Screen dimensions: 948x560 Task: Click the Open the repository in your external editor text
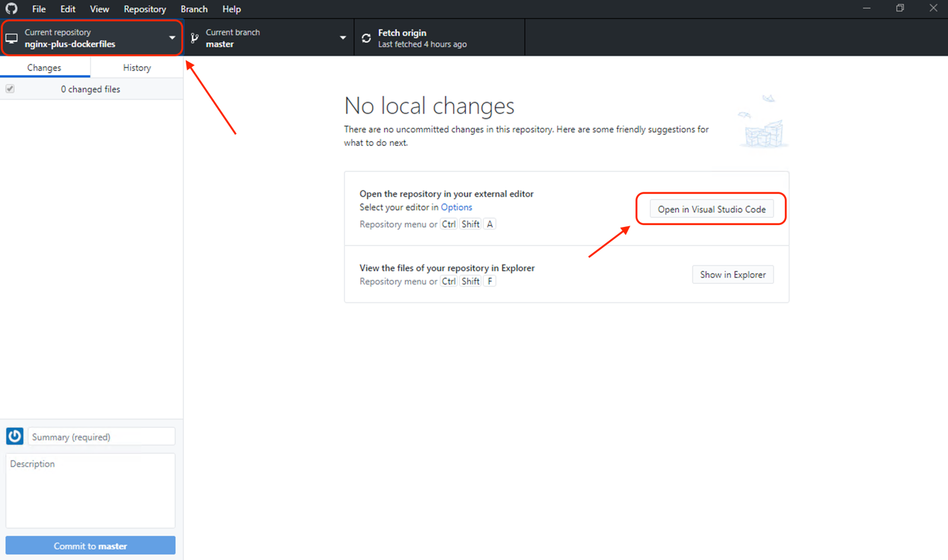[x=446, y=194]
